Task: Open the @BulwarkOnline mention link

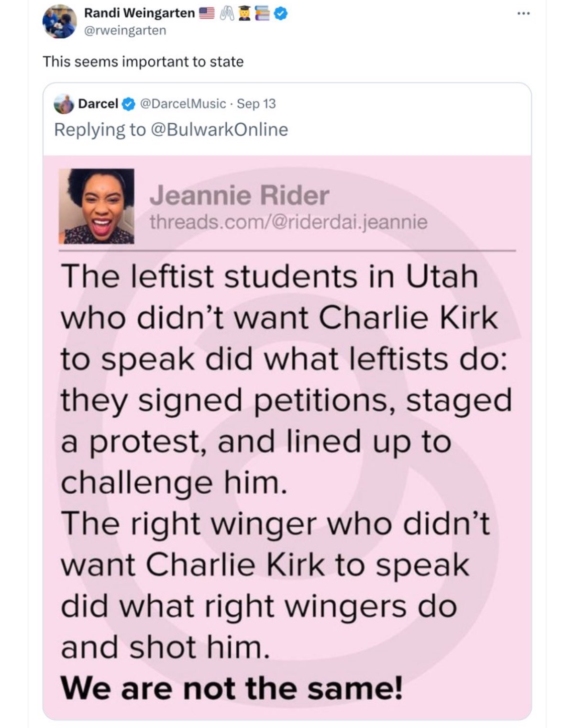Action: (x=219, y=130)
